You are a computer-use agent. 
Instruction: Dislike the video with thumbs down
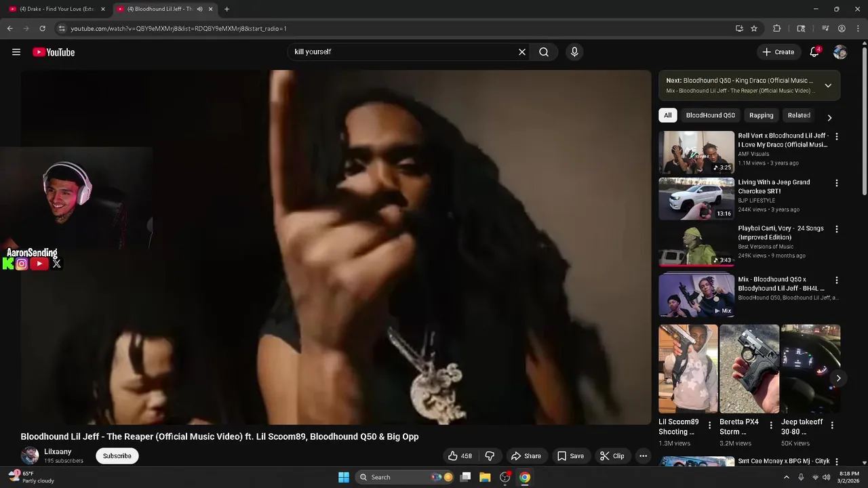(x=490, y=456)
